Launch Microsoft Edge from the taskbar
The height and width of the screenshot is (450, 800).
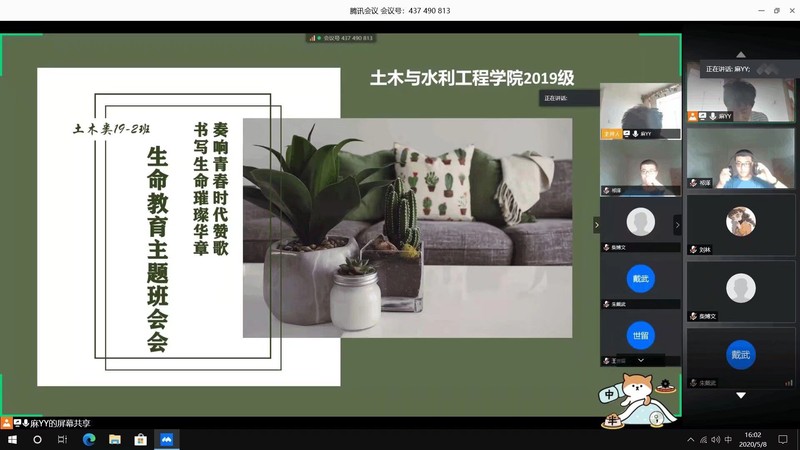89,439
